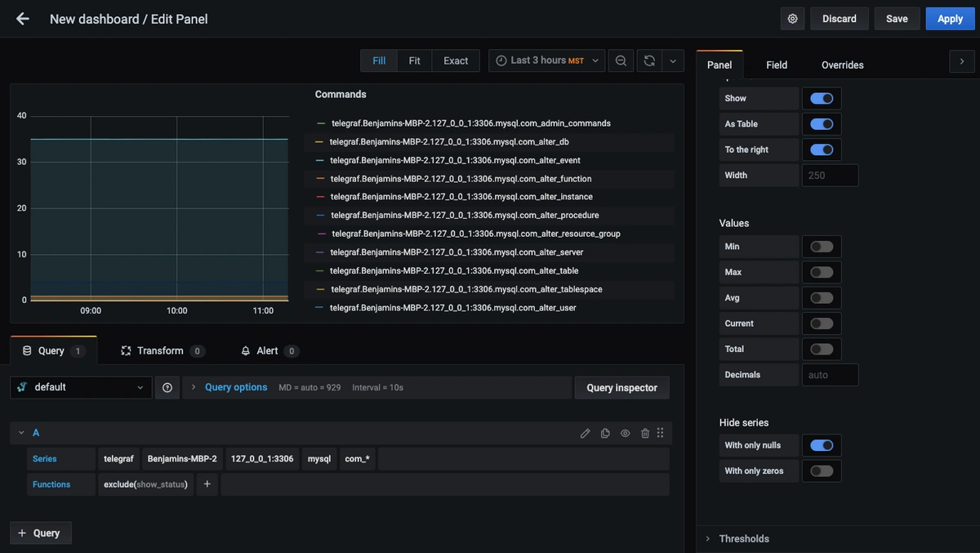Viewport: 980px width, 553px height.
Task: Open the Query inspector
Action: [621, 387]
